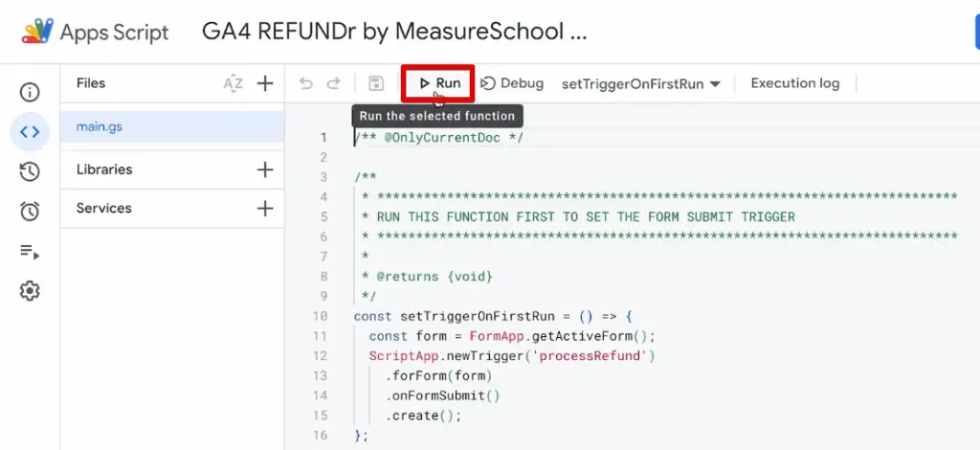
Task: Click the Redo arrow in toolbar
Action: tap(334, 83)
